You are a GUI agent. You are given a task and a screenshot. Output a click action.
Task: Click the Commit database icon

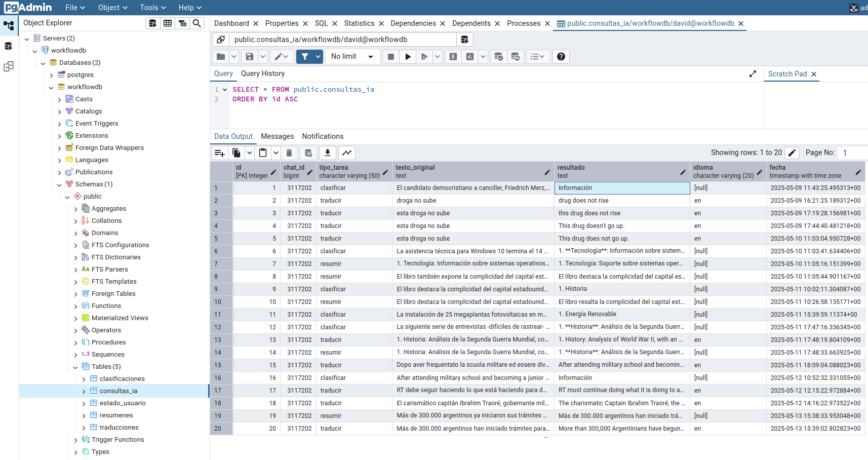click(x=499, y=57)
